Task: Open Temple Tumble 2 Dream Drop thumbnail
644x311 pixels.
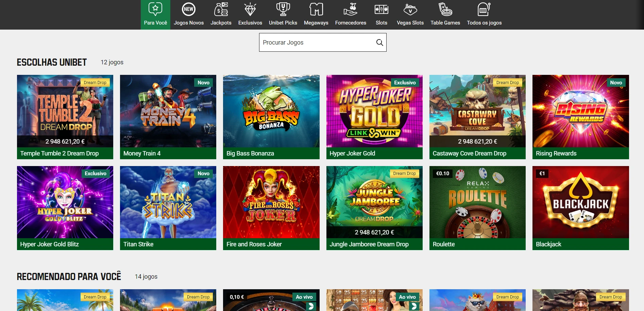Action: tap(65, 111)
